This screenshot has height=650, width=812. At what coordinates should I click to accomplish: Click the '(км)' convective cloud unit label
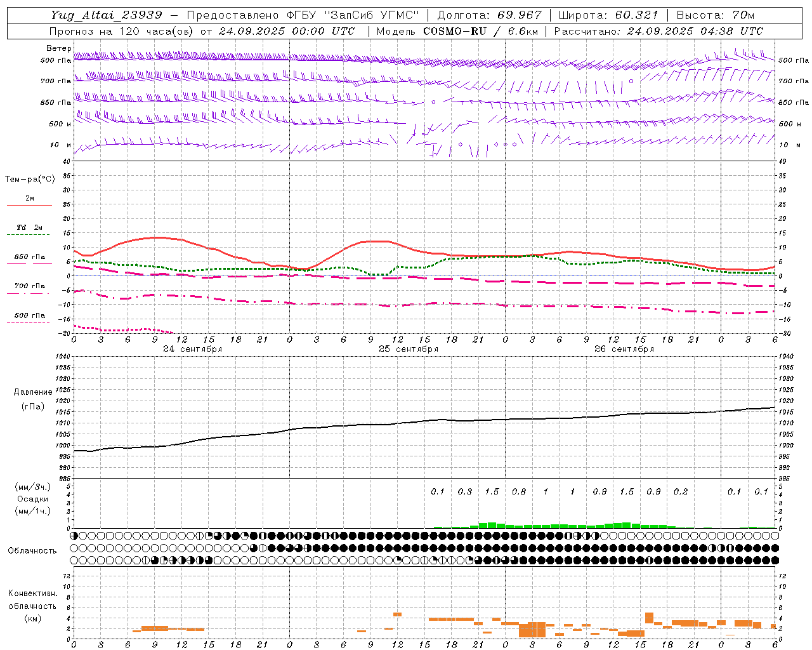[x=32, y=618]
